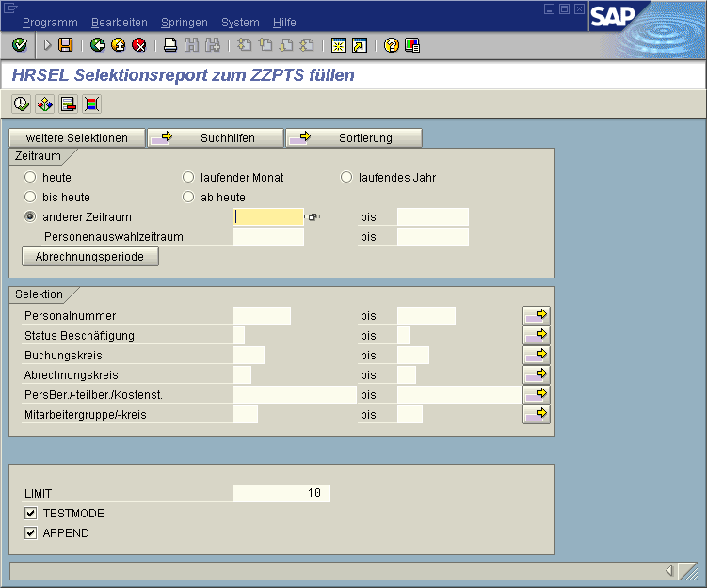Open Help with the question mark icon
The width and height of the screenshot is (707, 588).
coord(392,44)
